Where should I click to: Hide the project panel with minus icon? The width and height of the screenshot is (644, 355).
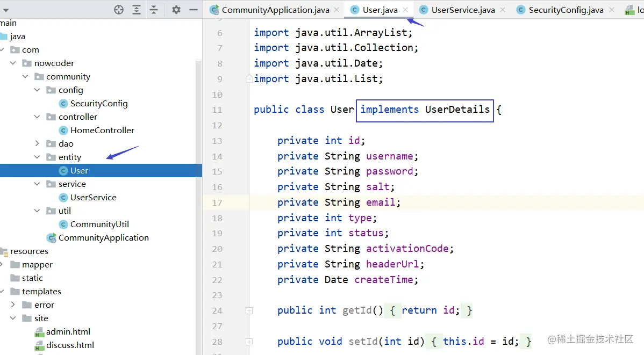[x=194, y=10]
